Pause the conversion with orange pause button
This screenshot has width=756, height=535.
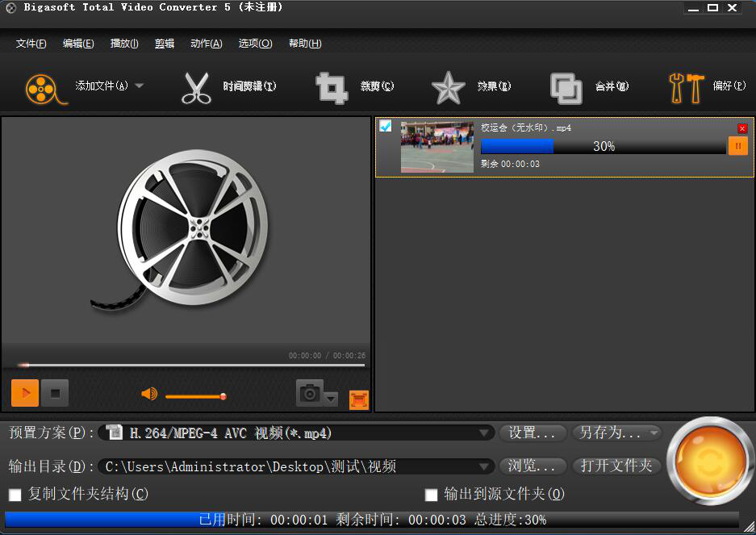(737, 146)
